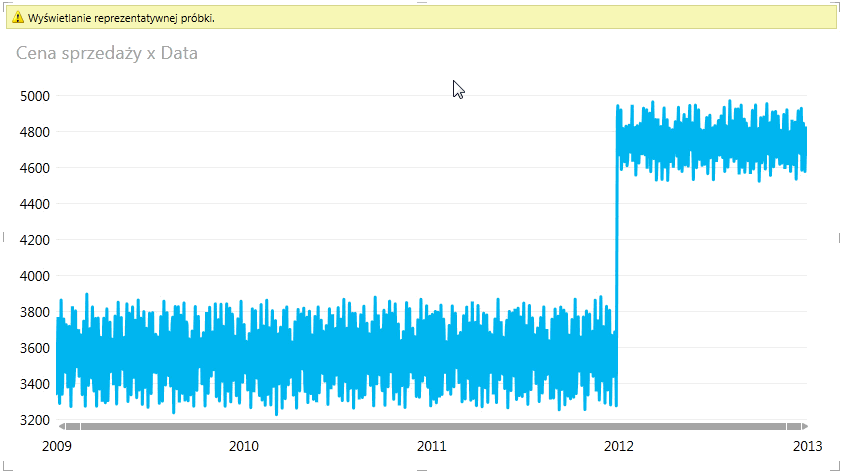
Task: Click the 4000 value on the y-axis
Action: pos(36,276)
